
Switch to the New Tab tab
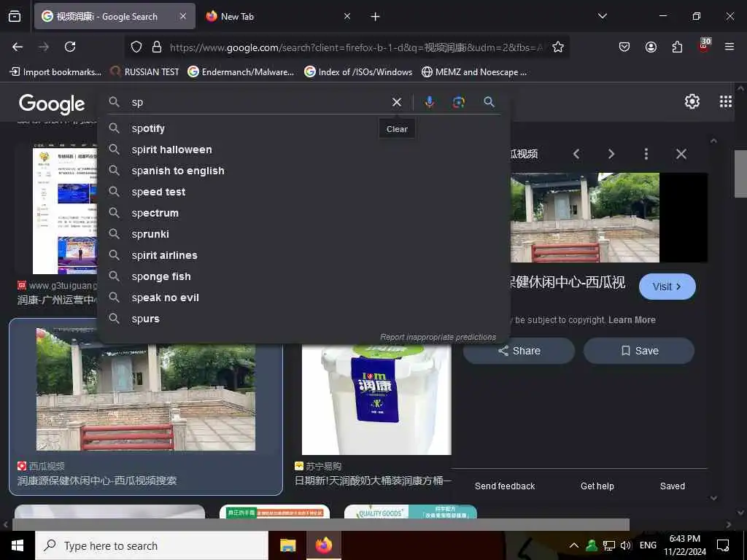pos(278,16)
